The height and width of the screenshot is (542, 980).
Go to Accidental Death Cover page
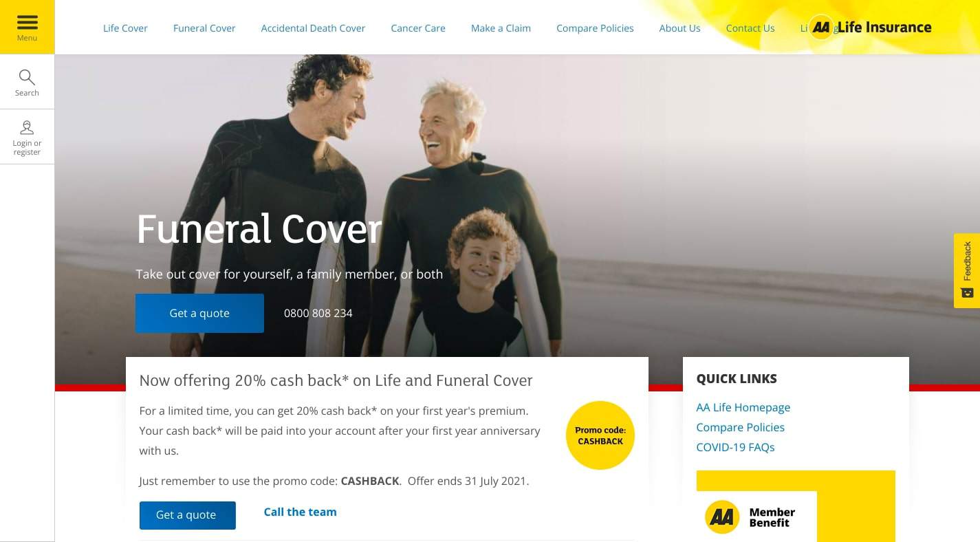coord(313,28)
